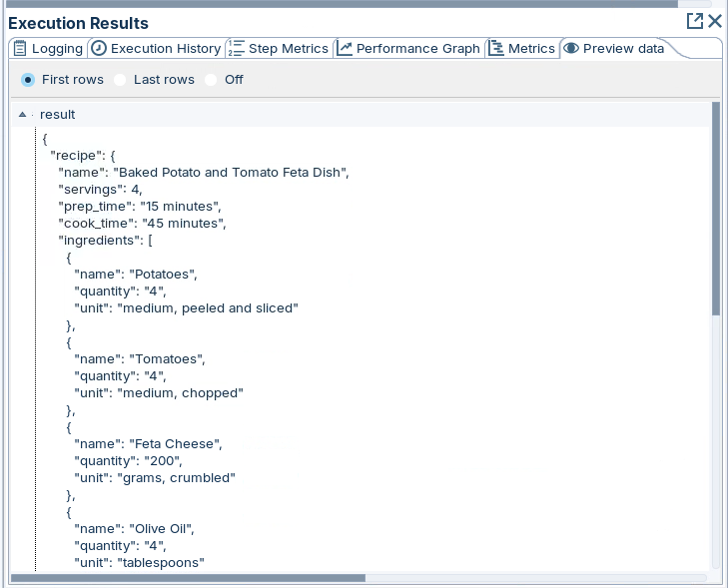Click the Performance Graph chart icon
The image size is (728, 588).
click(x=345, y=48)
